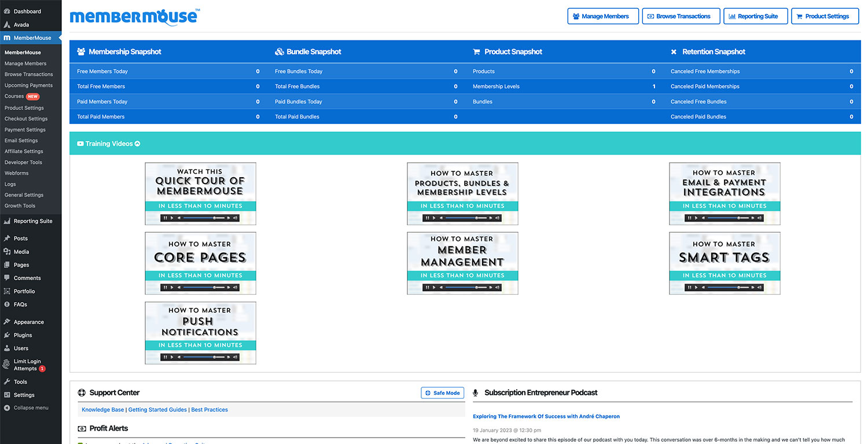Click the Portfolio icon in sidebar
Screen dimensions: 868x444
click(7, 291)
